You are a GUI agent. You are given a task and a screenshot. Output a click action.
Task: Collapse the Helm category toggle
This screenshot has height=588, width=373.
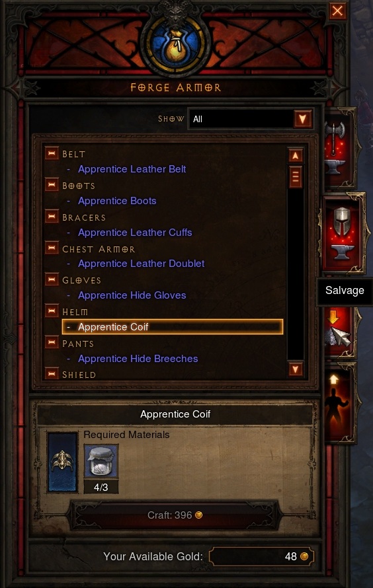pos(52,311)
